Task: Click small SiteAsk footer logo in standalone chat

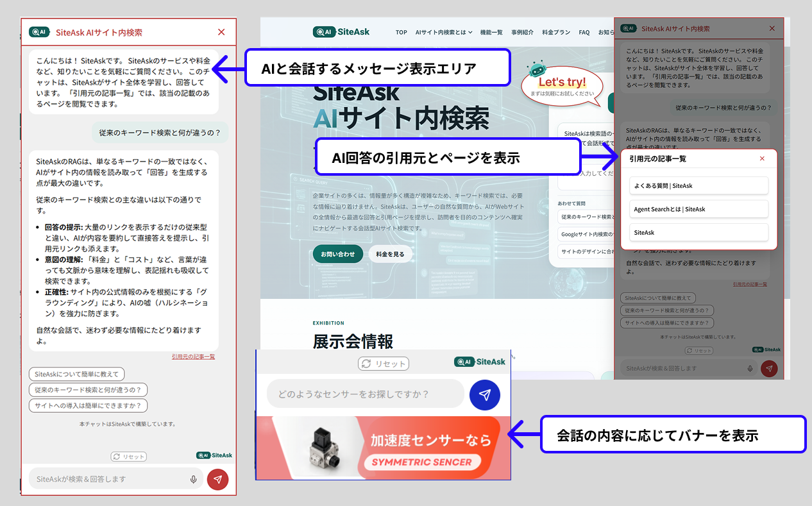Action: [x=214, y=455]
